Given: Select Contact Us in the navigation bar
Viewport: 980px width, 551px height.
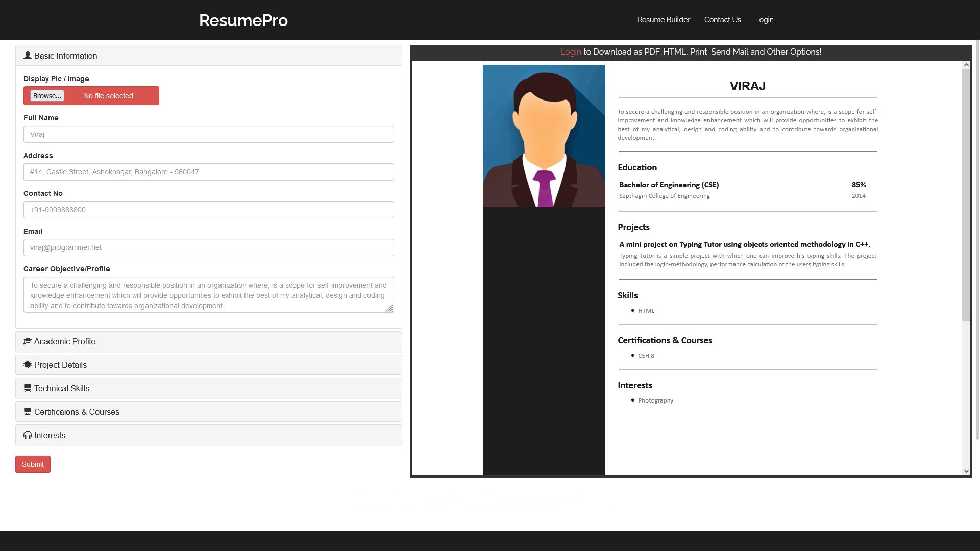Looking at the screenshot, I should [x=722, y=20].
